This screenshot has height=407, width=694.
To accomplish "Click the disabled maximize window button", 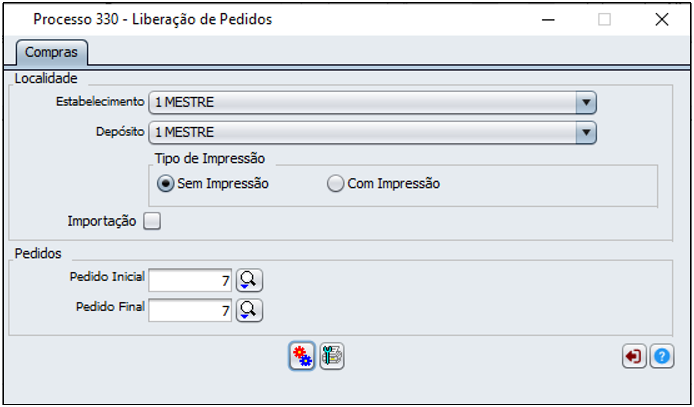I will (x=604, y=19).
